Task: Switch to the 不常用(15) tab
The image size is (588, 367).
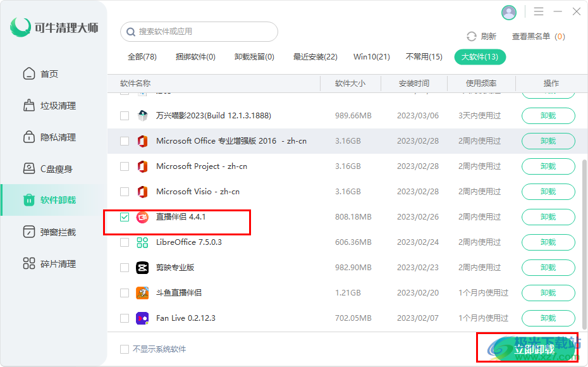Action: click(424, 57)
